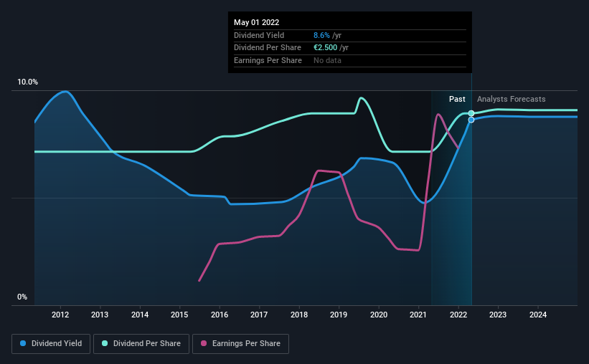Toggle the Dividend Per Share legend button
This screenshot has width=589, height=364.
tap(141, 344)
